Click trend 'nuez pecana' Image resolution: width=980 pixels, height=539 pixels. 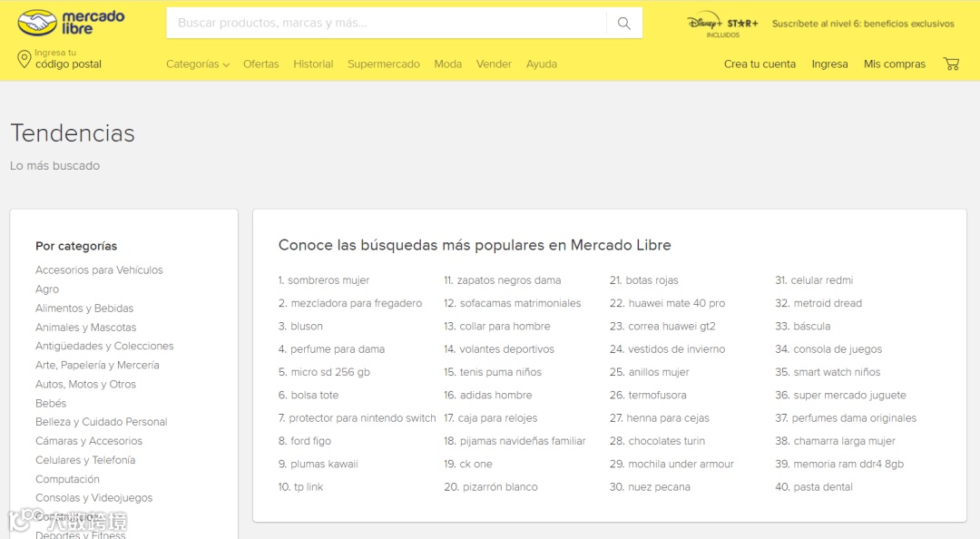click(x=659, y=487)
